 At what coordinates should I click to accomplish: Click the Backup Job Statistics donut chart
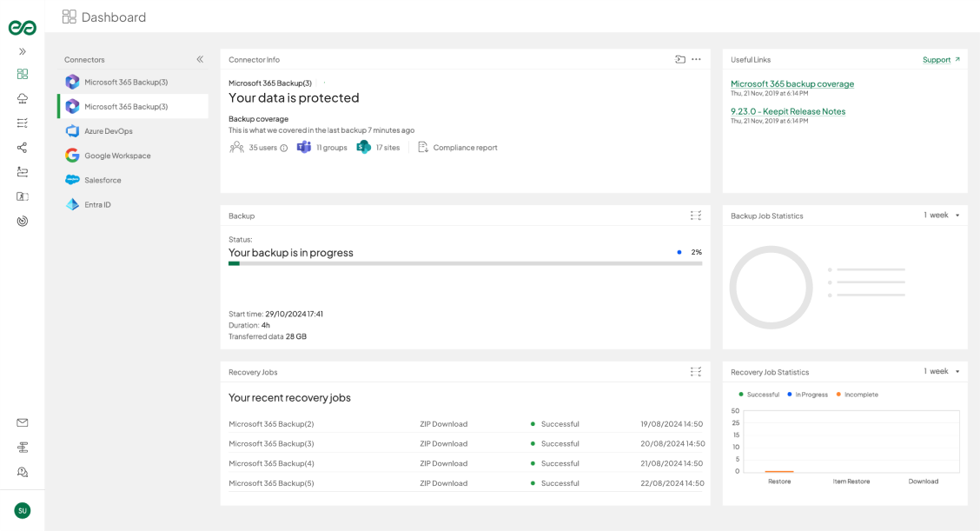point(771,288)
